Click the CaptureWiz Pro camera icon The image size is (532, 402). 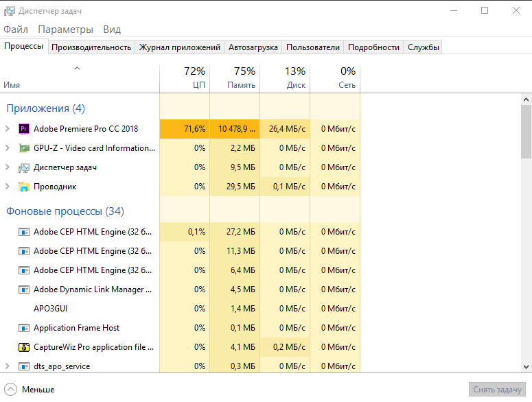coord(24,347)
